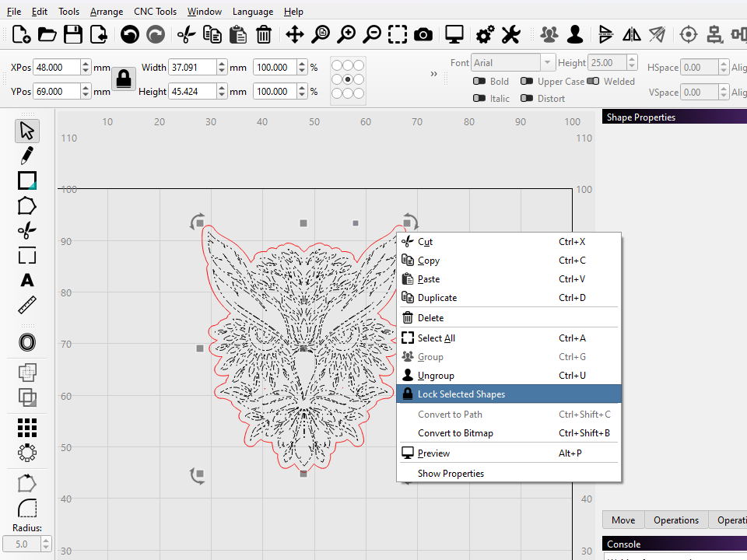Choose Lock Selected Shapes from context menu
Image resolution: width=747 pixels, height=560 pixels.
(461, 394)
